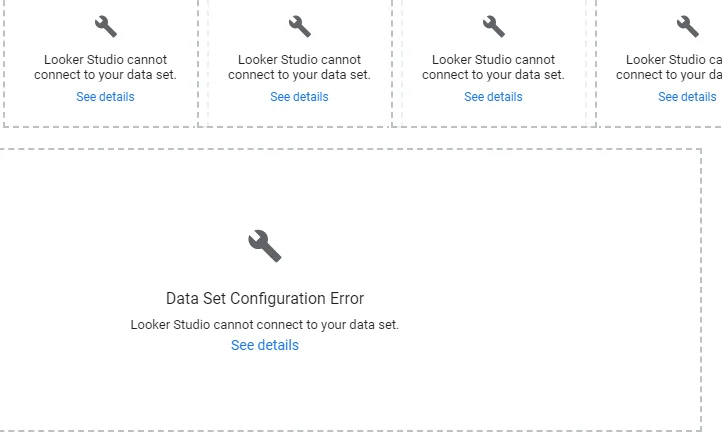
Task: Click the wrench icon in the cut-off rightmost card
Action: tap(687, 26)
